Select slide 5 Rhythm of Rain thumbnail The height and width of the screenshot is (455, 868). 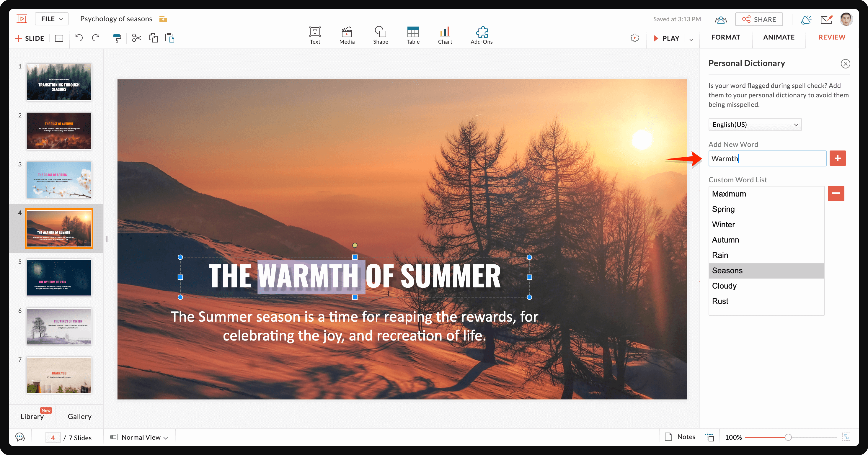tap(59, 277)
